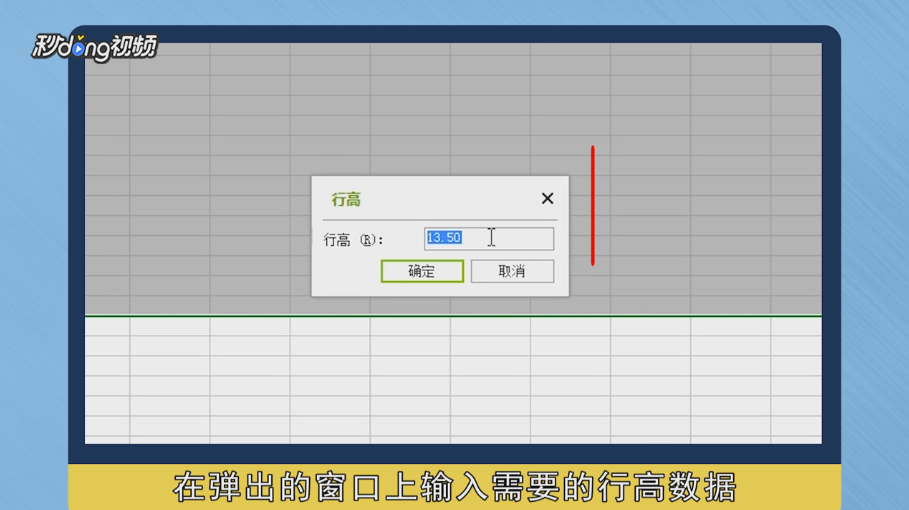
Task: Click the 行高 (R): label
Action: pos(354,240)
